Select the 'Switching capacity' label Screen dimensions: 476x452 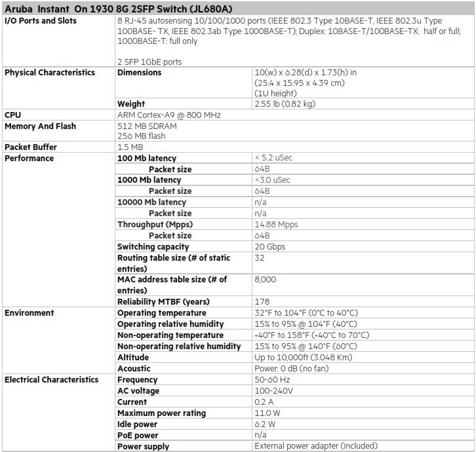tap(153, 246)
